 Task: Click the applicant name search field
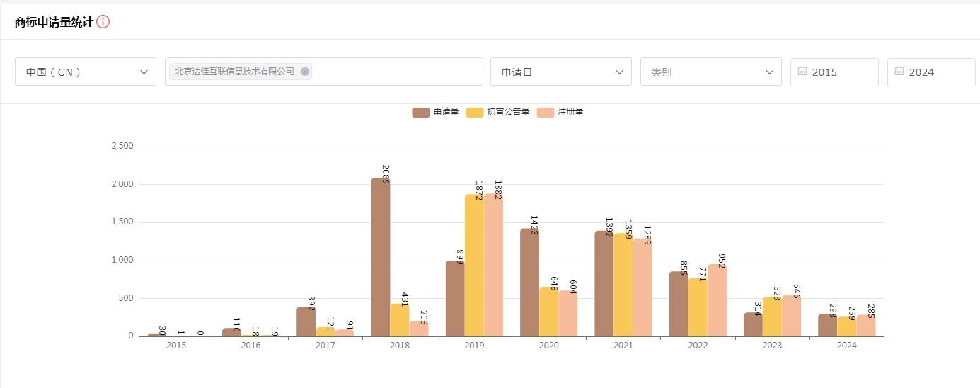[396, 72]
